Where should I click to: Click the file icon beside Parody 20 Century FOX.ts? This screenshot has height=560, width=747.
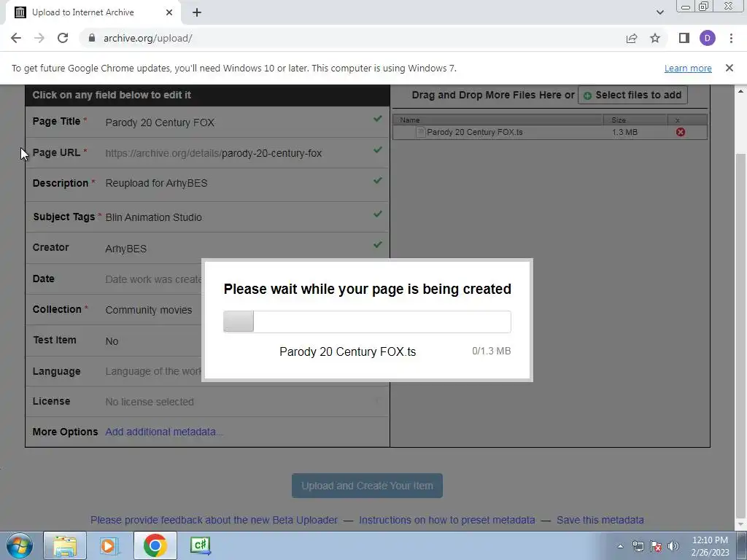point(420,132)
